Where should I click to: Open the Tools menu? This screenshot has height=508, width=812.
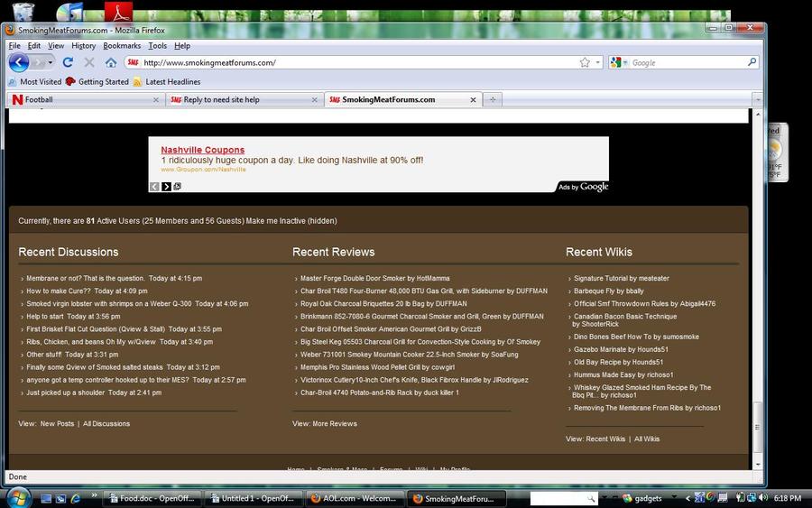(157, 46)
